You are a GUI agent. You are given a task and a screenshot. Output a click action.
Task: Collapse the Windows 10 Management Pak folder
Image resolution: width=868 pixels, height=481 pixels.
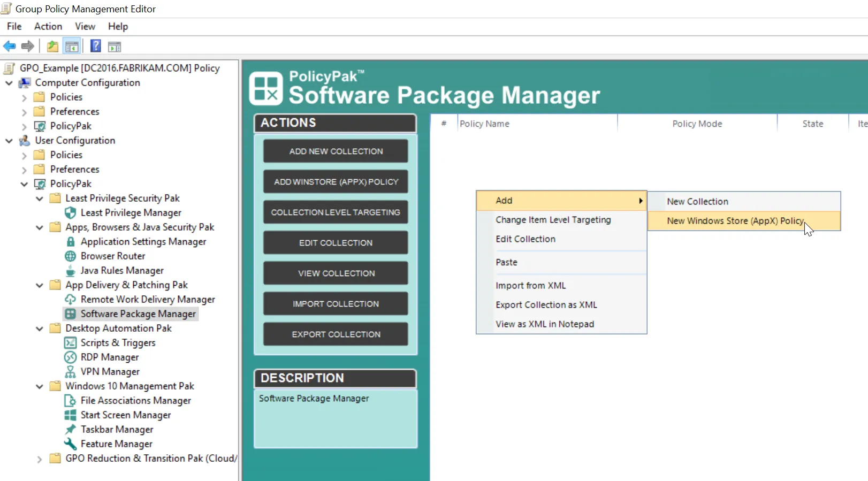click(39, 386)
